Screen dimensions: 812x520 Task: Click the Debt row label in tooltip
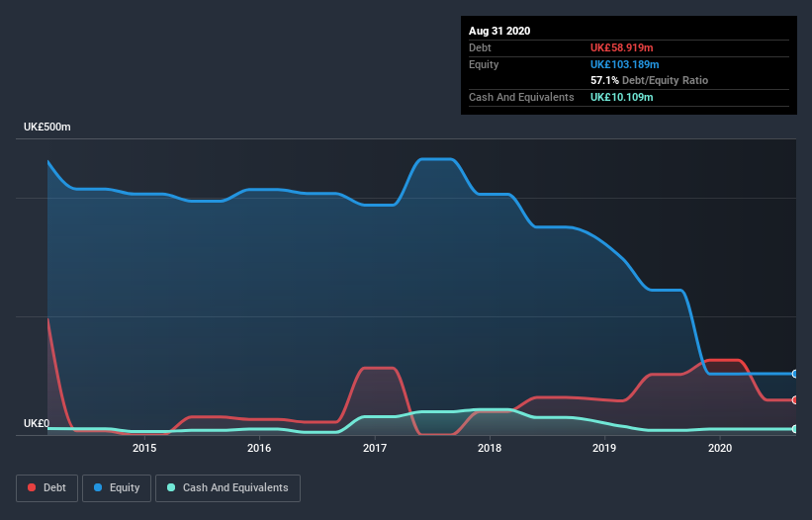pyautogui.click(x=480, y=47)
